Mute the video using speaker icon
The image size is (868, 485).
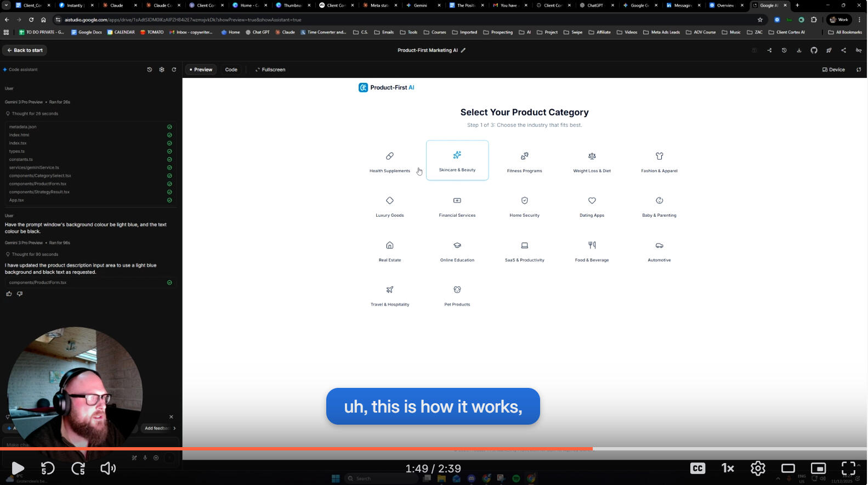108,468
